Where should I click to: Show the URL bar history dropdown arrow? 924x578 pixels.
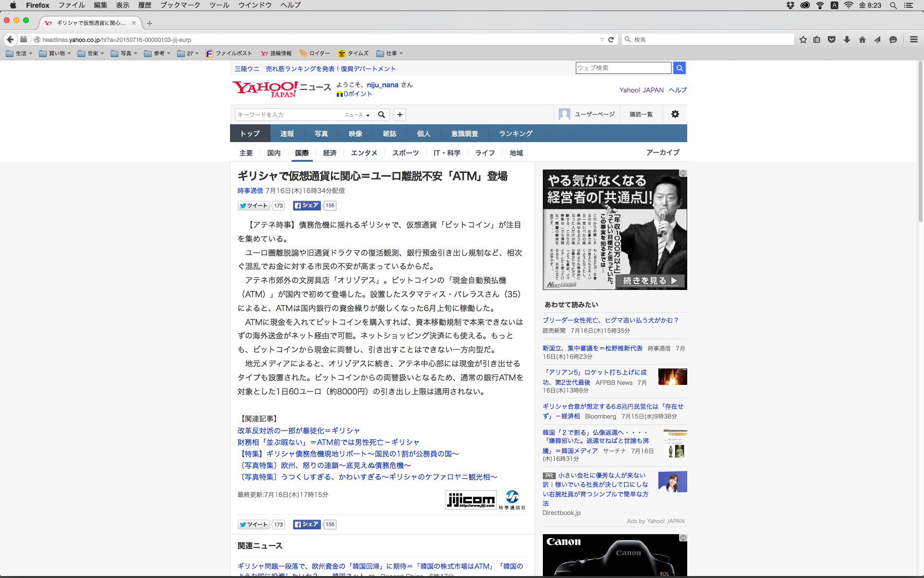point(602,39)
